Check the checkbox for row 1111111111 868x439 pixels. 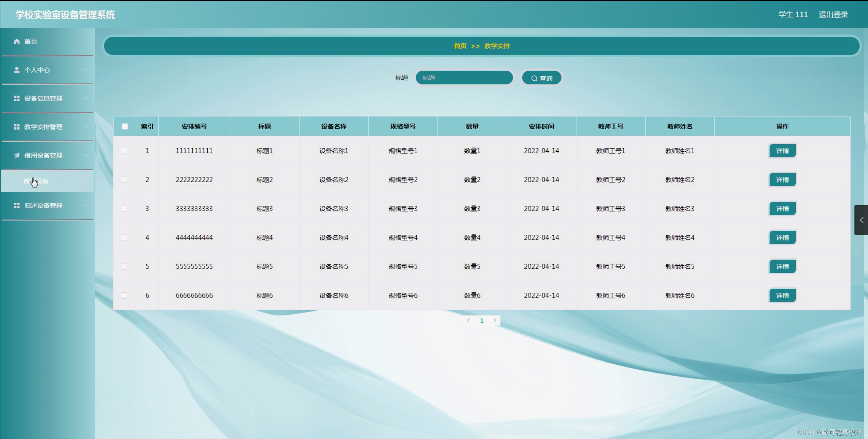tap(124, 151)
